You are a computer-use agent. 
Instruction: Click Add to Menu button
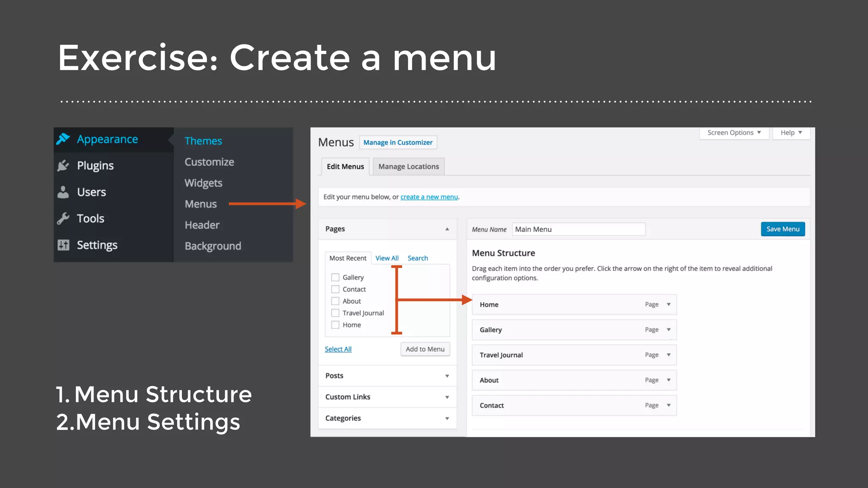pyautogui.click(x=425, y=349)
